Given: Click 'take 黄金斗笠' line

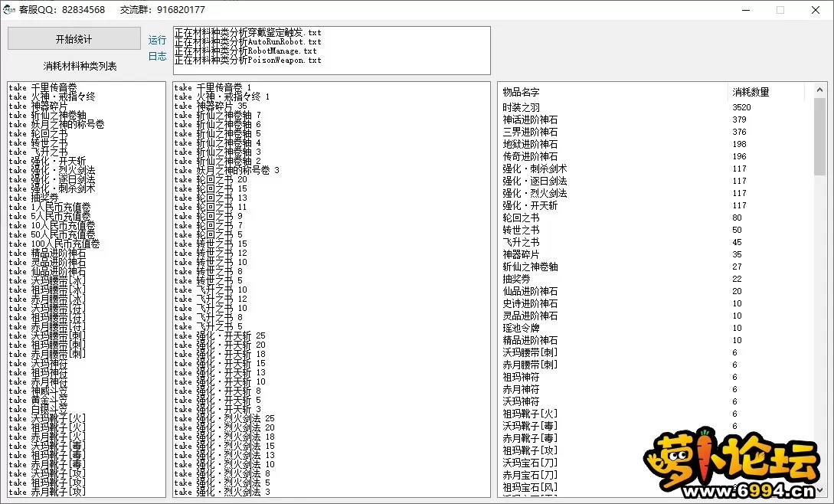Looking at the screenshot, I should click(x=38, y=400).
